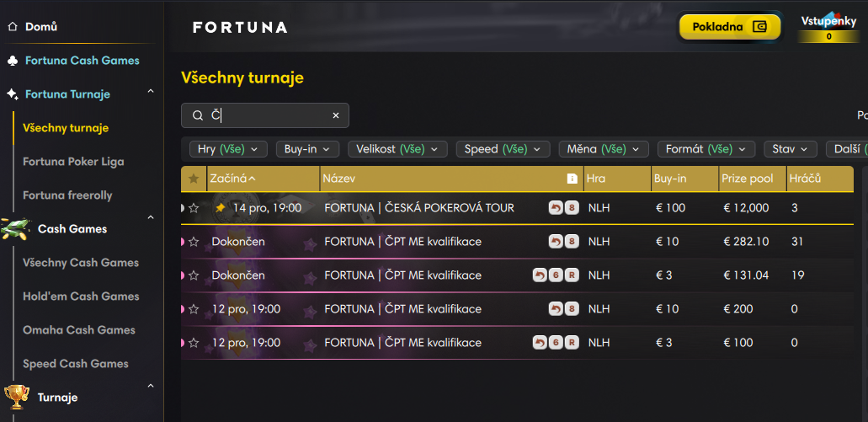Click the trophy icon next to Turnaje
The width and height of the screenshot is (868, 422).
click(x=17, y=397)
